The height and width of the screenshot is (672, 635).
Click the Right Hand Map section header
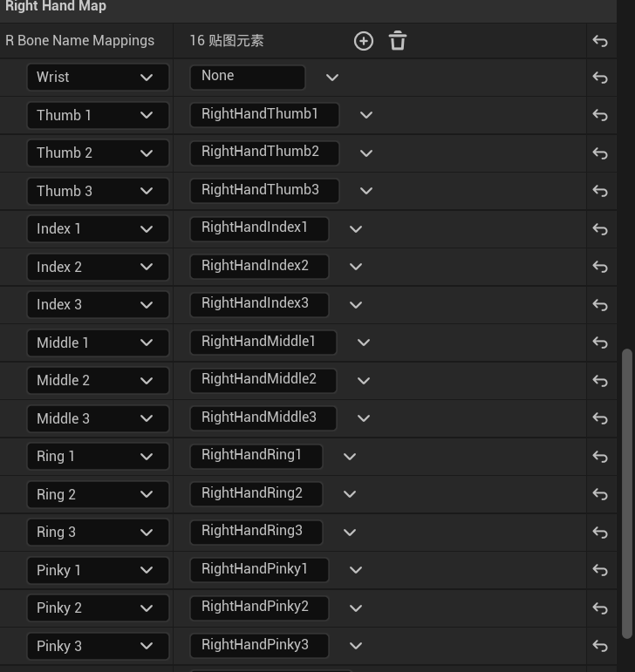(56, 7)
